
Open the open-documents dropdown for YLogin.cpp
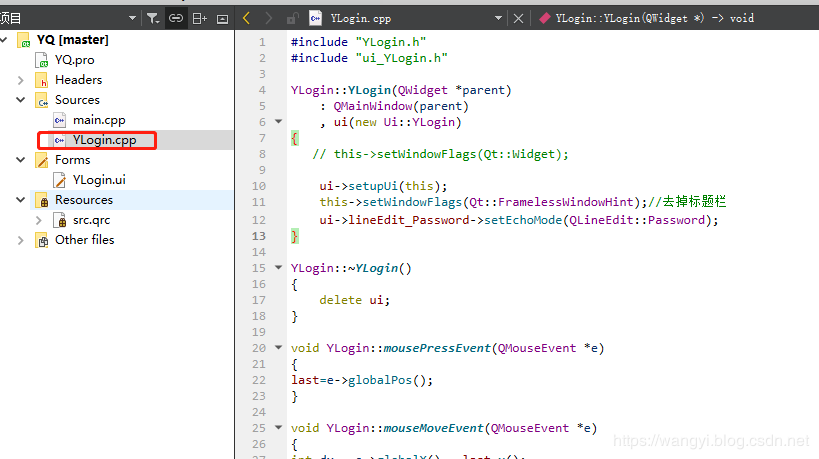point(498,19)
